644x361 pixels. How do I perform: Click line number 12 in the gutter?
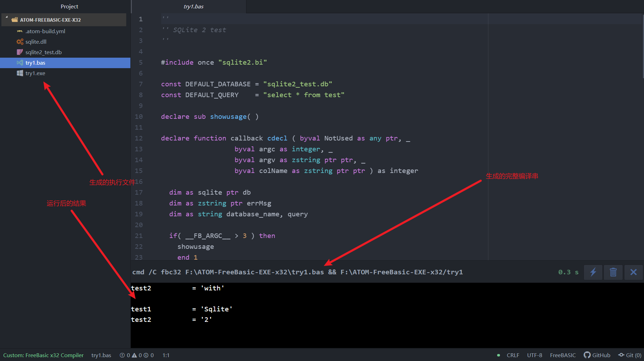pos(139,138)
